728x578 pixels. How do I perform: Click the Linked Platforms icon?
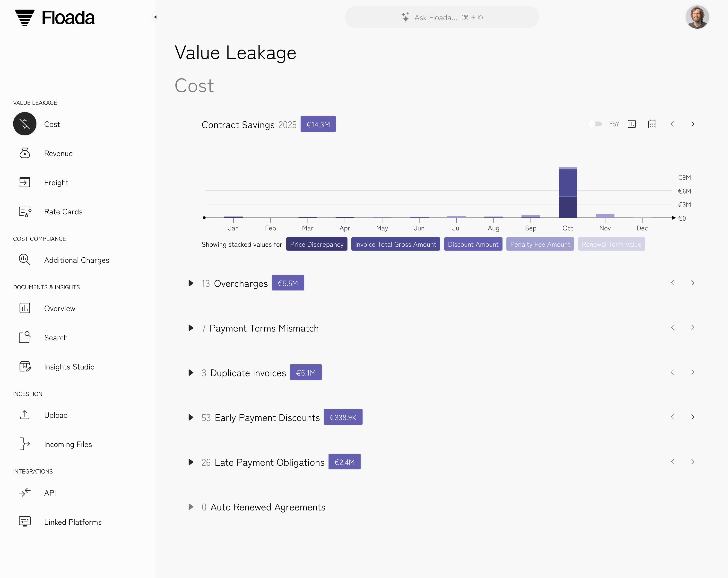tap(25, 522)
